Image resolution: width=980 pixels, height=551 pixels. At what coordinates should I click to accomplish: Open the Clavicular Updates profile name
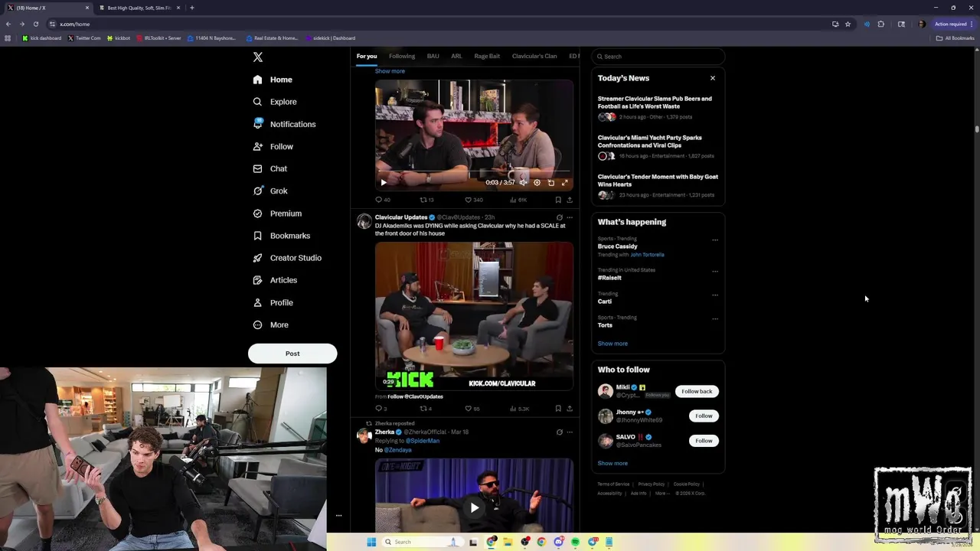pos(401,217)
